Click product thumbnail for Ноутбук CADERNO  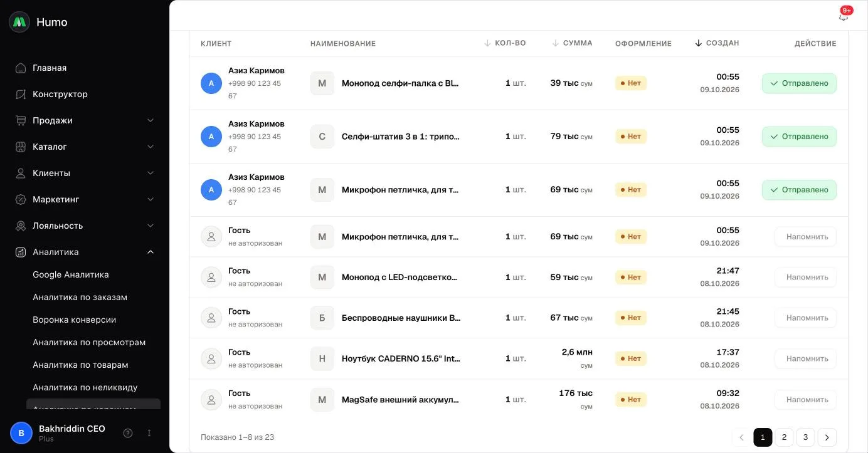322,359
